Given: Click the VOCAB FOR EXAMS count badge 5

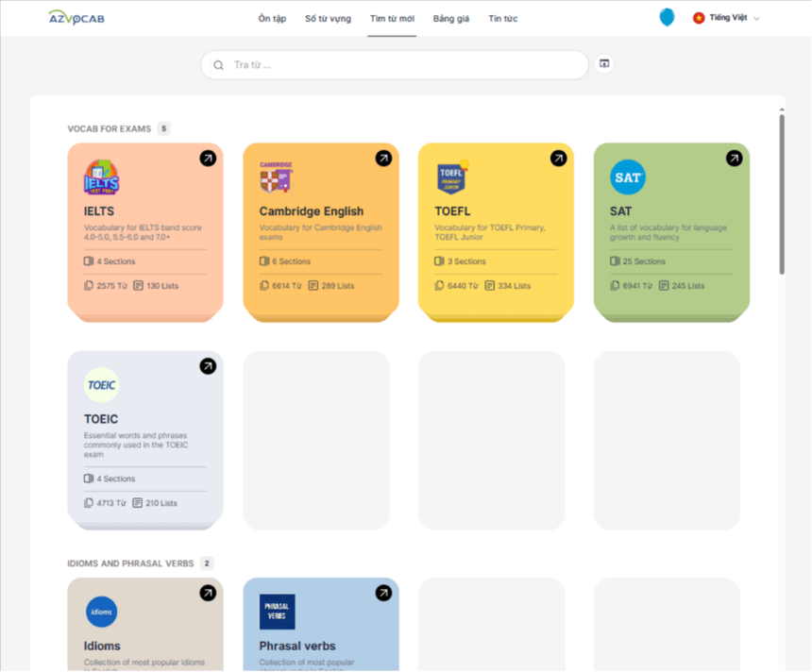Looking at the screenshot, I should tap(163, 128).
